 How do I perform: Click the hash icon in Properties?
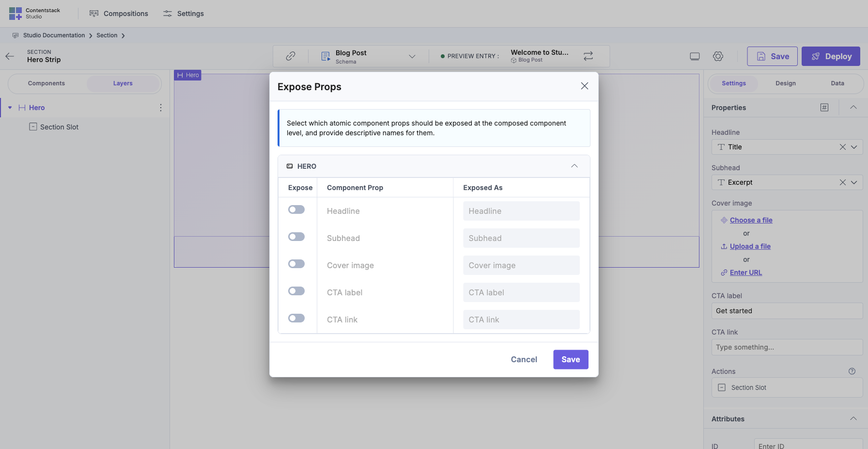point(824,108)
